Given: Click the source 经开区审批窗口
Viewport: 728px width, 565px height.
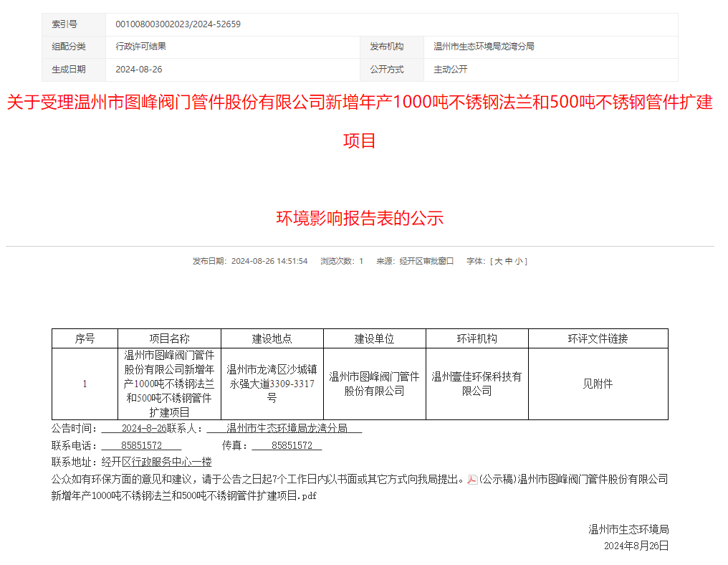Looking at the screenshot, I should click(x=426, y=261).
